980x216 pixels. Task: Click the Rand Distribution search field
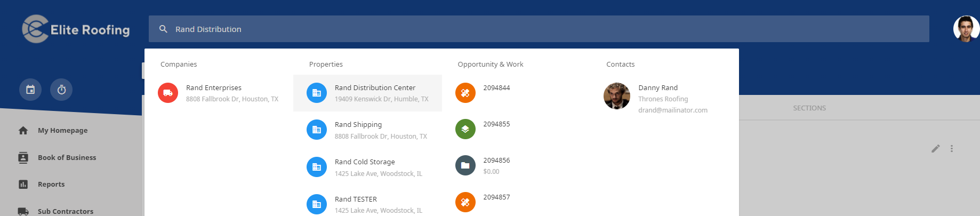click(539, 29)
